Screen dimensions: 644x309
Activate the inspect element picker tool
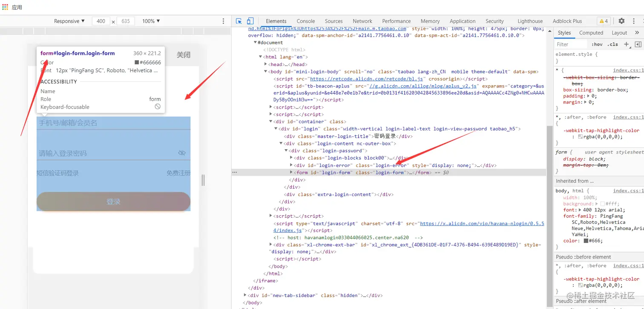[x=239, y=21]
